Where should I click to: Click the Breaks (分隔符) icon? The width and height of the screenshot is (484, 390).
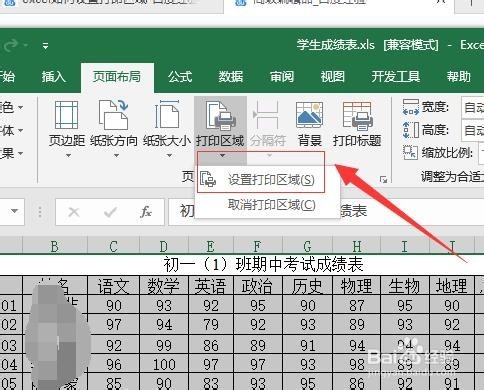[x=267, y=115]
